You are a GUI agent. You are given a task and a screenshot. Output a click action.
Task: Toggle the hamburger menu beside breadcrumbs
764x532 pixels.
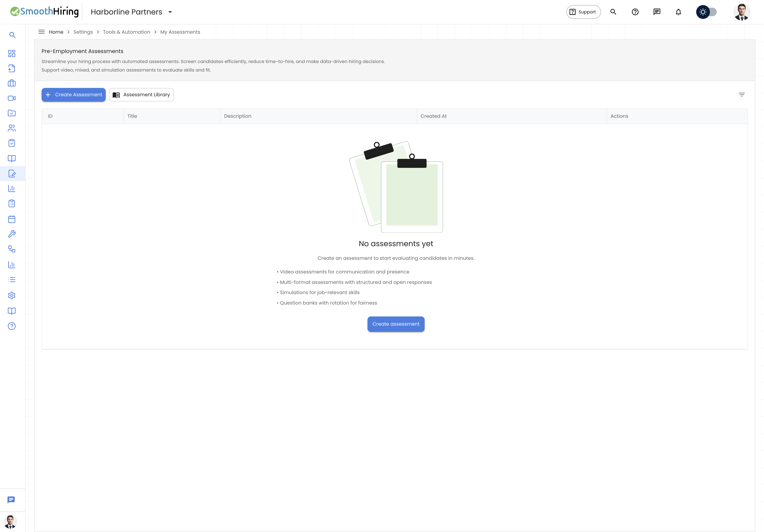tap(42, 32)
